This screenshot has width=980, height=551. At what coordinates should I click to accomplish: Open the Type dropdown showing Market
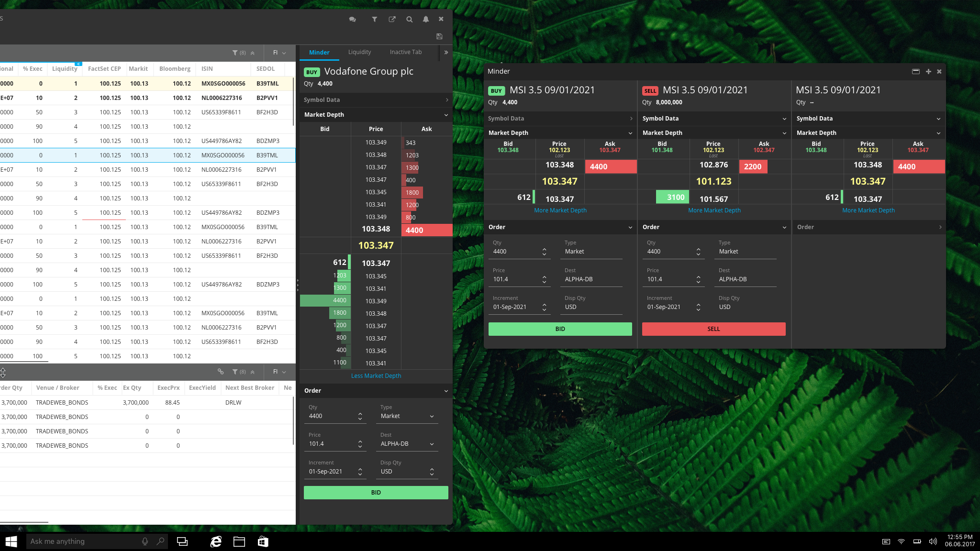pyautogui.click(x=407, y=416)
